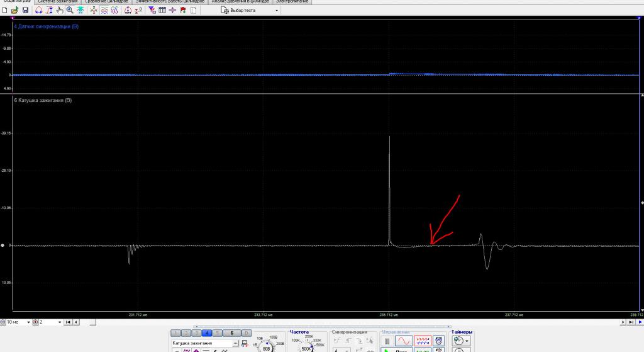Click the divide marker toolbar icon
Screen dimensions: 644x352
[172, 10]
